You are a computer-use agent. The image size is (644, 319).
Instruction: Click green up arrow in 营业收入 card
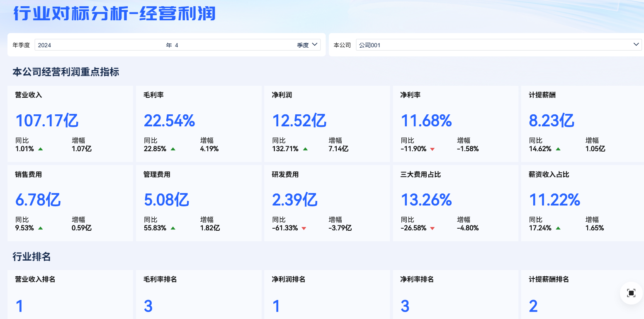point(40,149)
